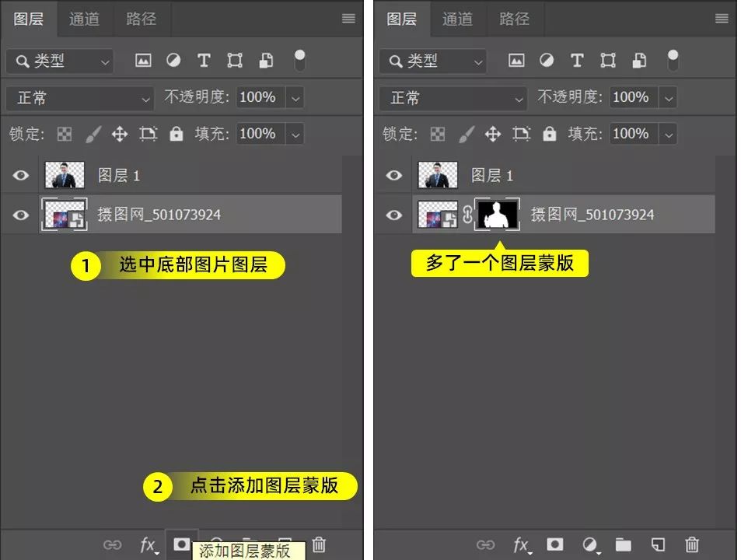741x560 pixels.
Task: Open 正常 blend mode dropdown in left panel
Action: [x=80, y=98]
